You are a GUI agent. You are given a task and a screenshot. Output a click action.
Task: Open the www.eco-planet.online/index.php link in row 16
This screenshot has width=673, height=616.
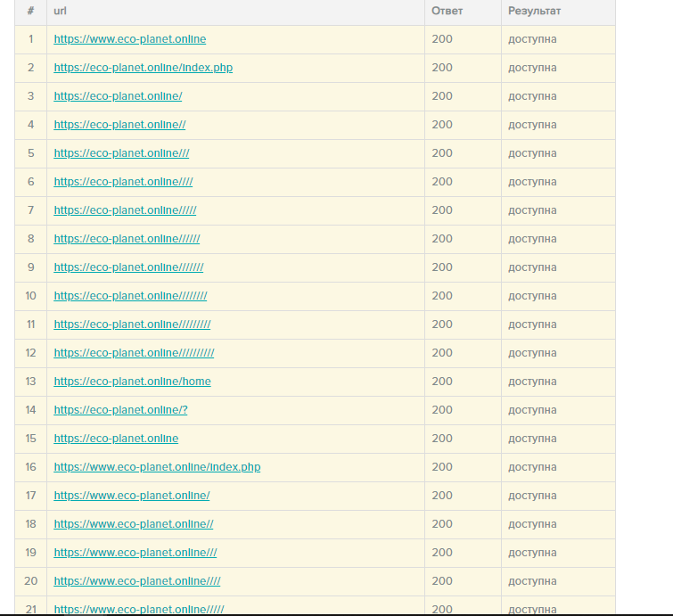tap(157, 467)
